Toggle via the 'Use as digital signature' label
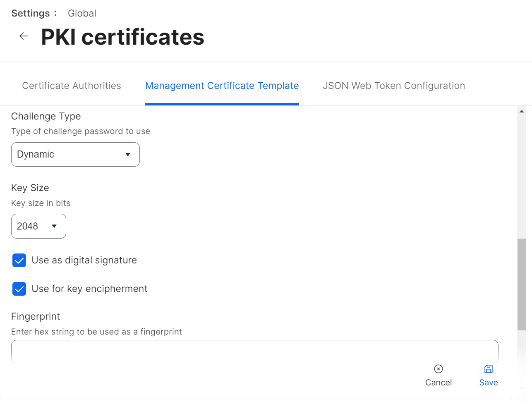This screenshot has width=532, height=404. click(x=84, y=261)
